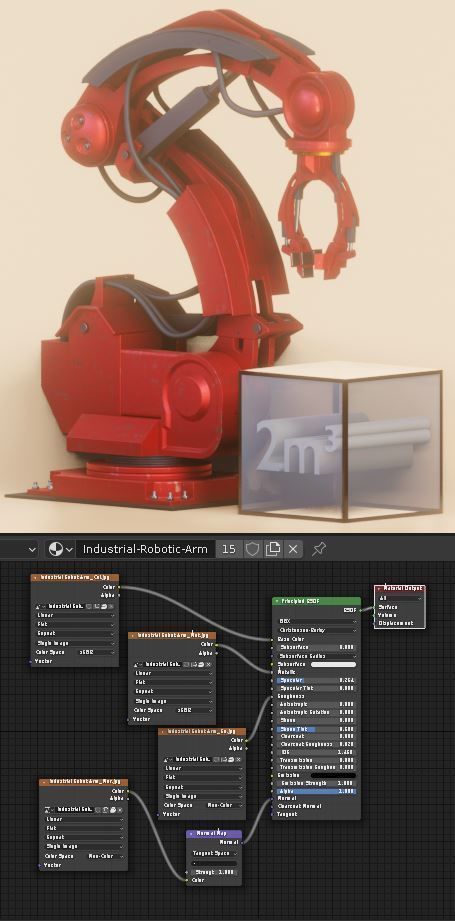455x921 pixels.
Task: Open the material browse sphere icon in the header
Action: [x=61, y=549]
